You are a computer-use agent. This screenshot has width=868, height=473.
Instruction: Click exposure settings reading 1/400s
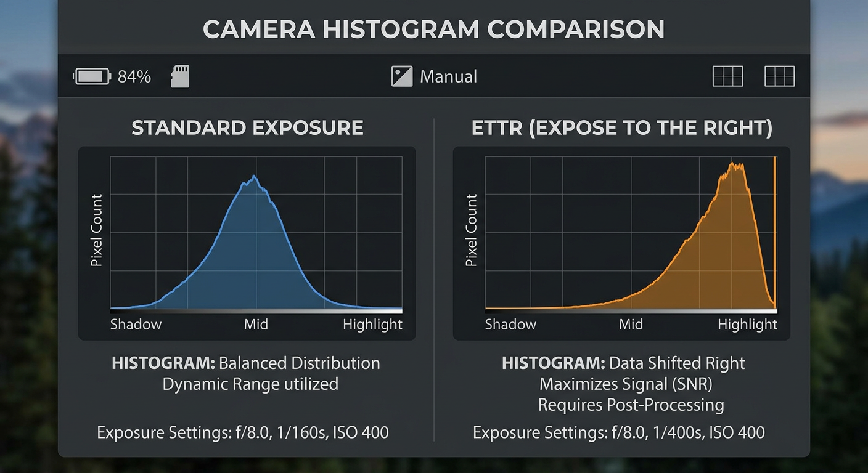point(619,432)
